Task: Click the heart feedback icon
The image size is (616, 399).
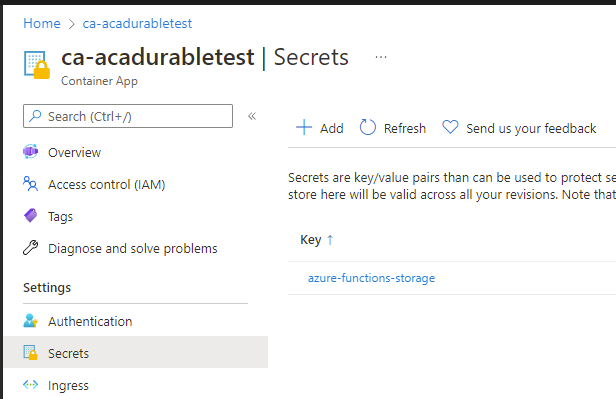Action: pos(450,128)
